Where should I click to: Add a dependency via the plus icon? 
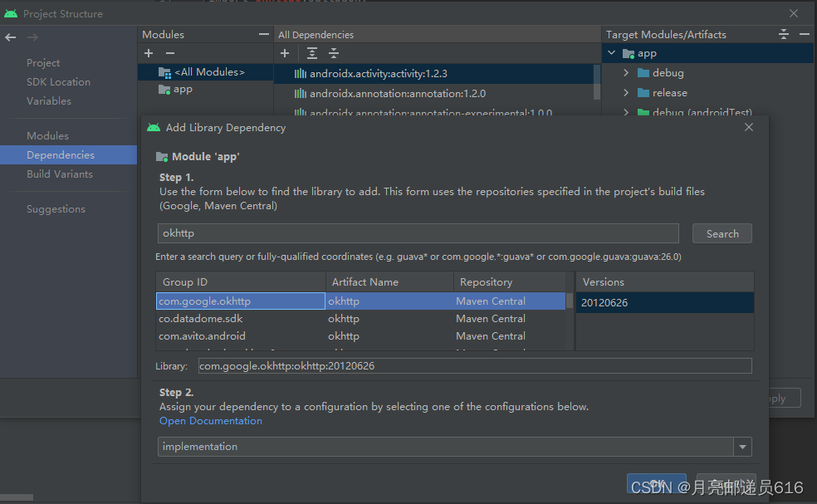click(x=285, y=53)
